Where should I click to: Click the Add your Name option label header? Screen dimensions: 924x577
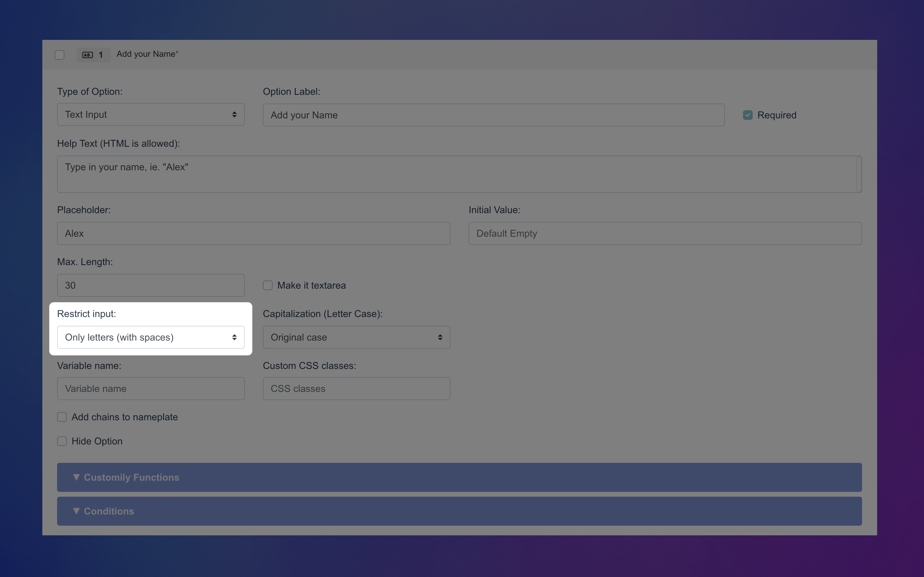coord(146,54)
